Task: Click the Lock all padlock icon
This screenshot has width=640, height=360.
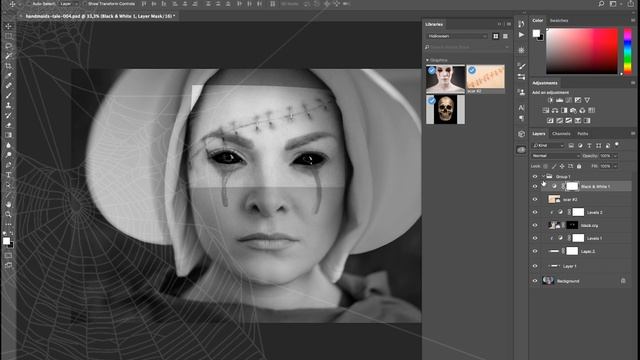Action: click(579, 166)
